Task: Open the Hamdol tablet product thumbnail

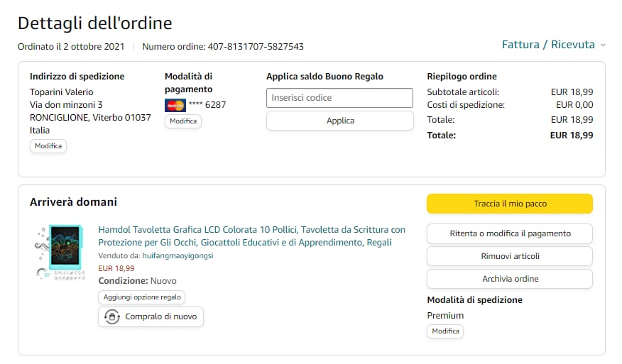Action: click(60, 252)
